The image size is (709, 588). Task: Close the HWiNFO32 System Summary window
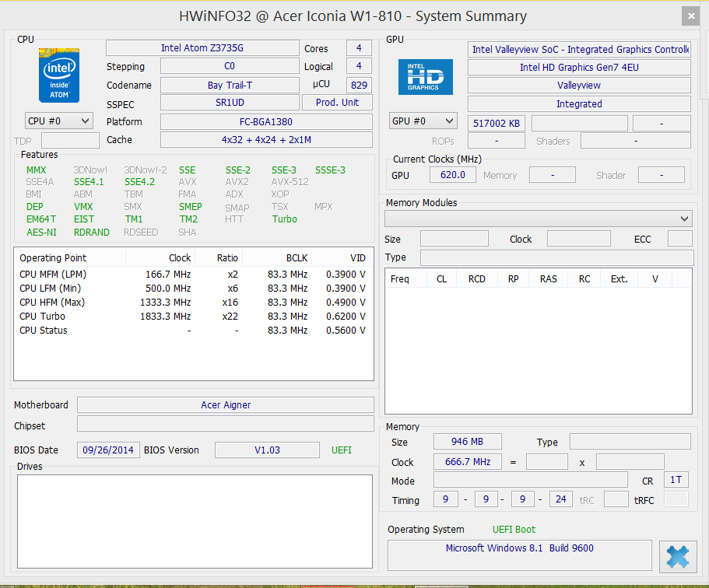point(691,16)
